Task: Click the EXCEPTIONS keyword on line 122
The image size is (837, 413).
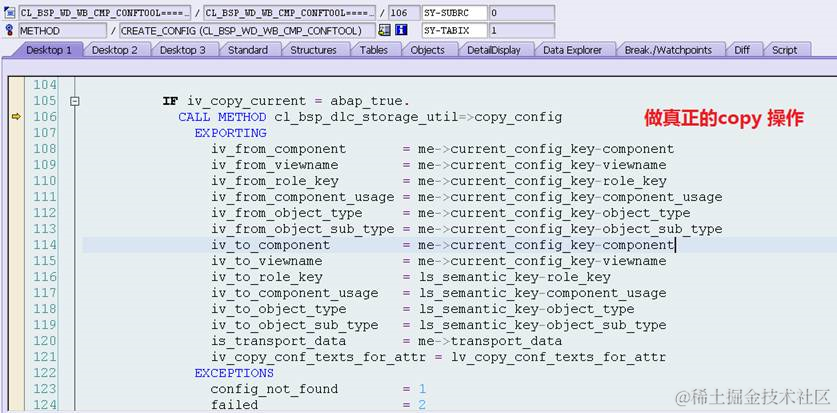Action: point(234,373)
